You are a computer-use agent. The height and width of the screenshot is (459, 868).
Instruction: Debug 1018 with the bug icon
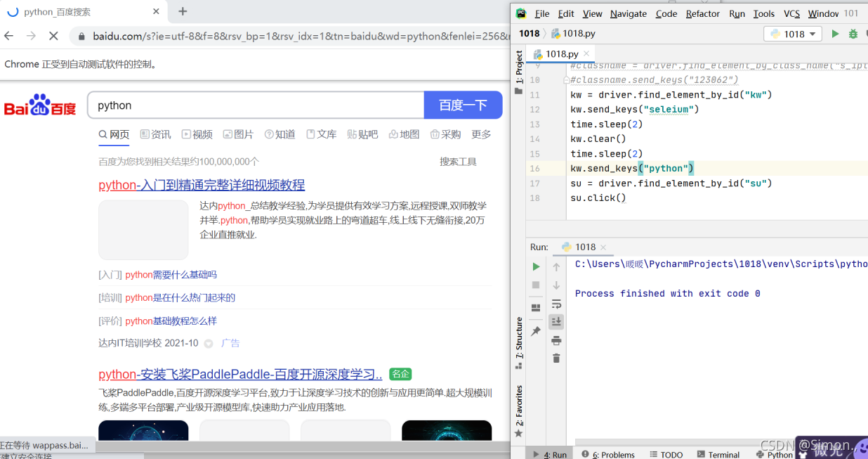pos(853,34)
